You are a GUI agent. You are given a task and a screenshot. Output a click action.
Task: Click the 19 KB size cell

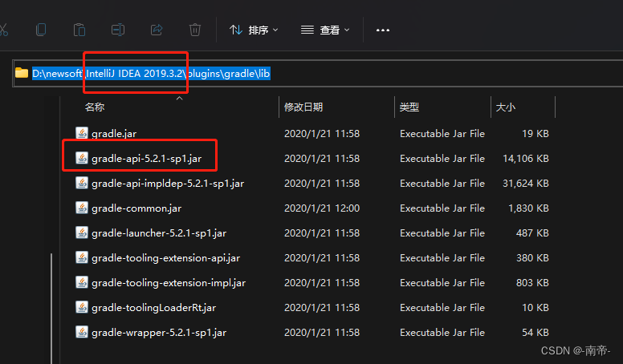coord(535,134)
